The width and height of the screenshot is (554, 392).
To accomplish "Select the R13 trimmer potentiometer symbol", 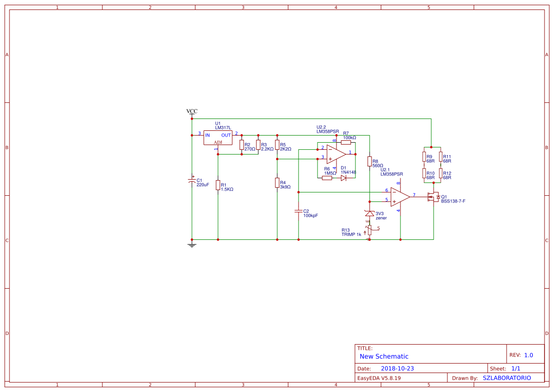I will pyautogui.click(x=369, y=229).
